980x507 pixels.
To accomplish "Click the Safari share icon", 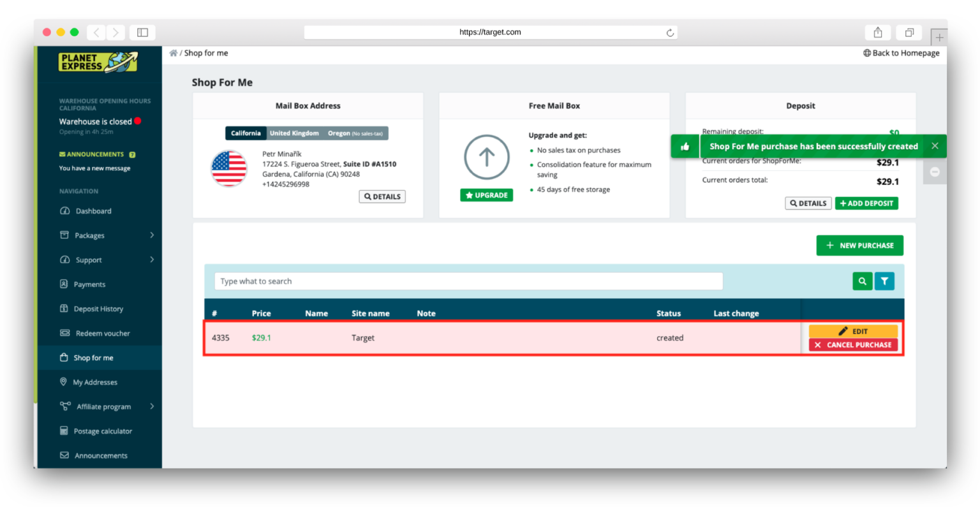I will [x=877, y=33].
